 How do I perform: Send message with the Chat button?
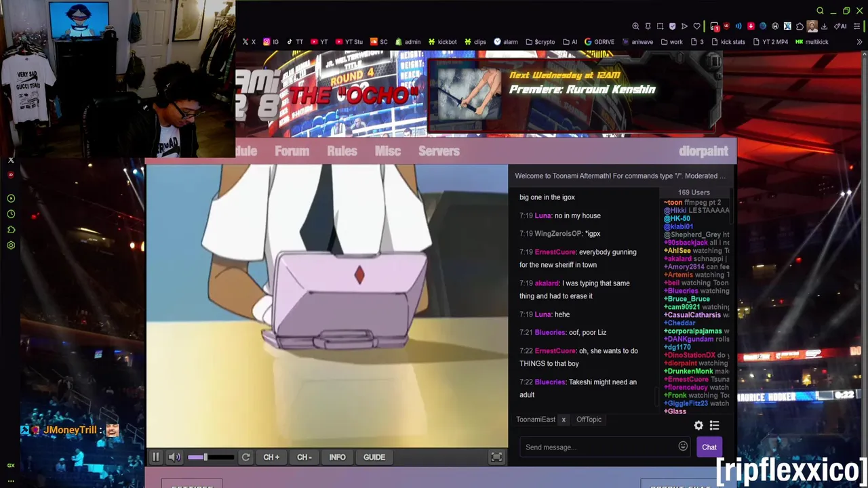pos(709,447)
